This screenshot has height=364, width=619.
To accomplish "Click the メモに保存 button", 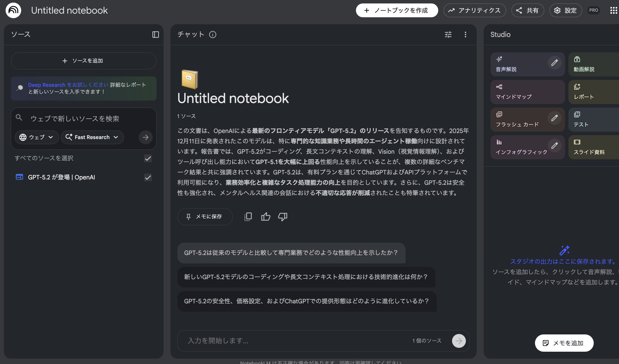I will [205, 217].
